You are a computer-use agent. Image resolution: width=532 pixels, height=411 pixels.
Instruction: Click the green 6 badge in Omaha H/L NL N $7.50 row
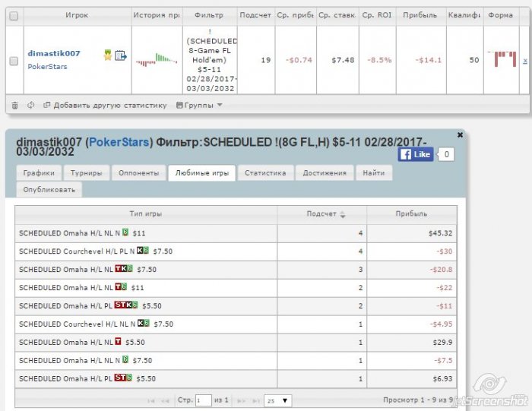(x=125, y=359)
